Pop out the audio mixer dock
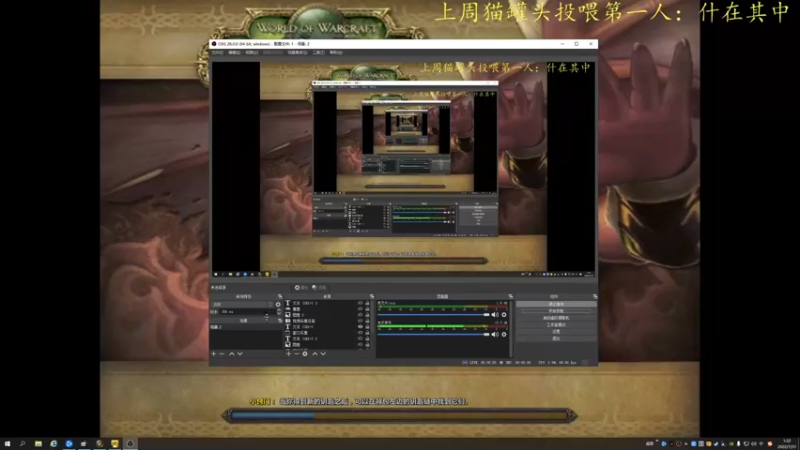The height and width of the screenshot is (450, 800). (x=510, y=296)
